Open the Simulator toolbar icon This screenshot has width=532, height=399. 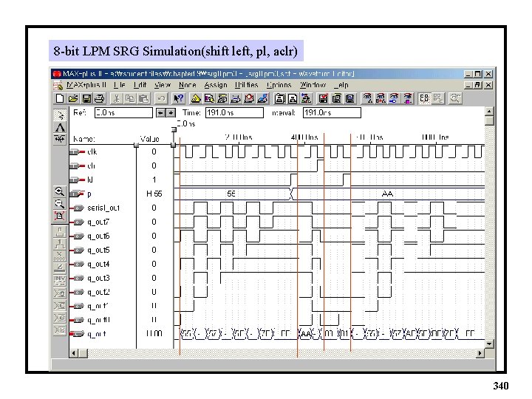[x=236, y=98]
